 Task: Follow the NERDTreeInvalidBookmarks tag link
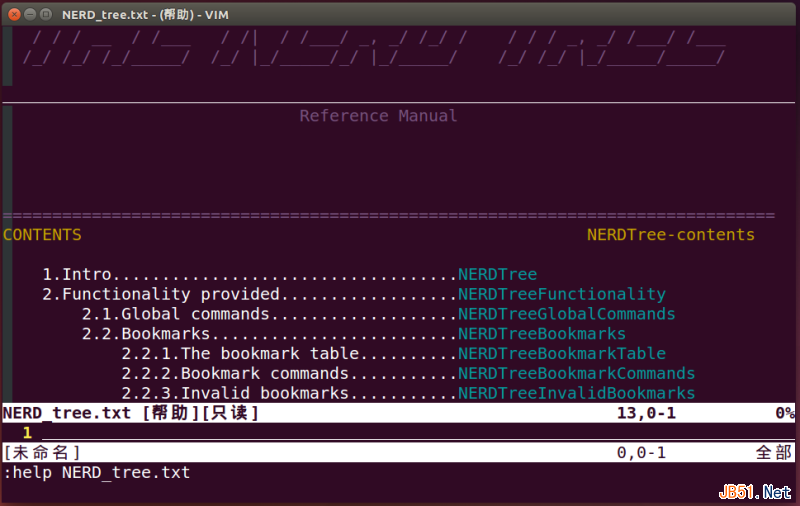[x=577, y=393]
